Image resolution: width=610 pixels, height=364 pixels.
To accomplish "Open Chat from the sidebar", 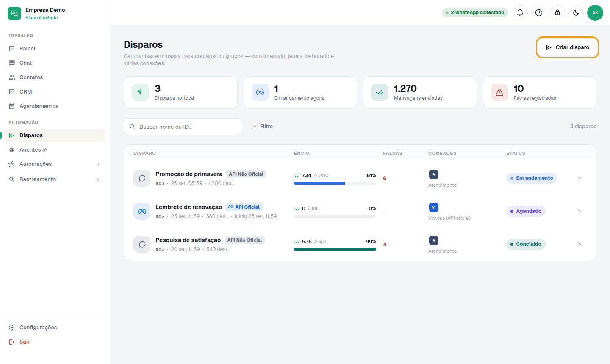I will pyautogui.click(x=55, y=63).
